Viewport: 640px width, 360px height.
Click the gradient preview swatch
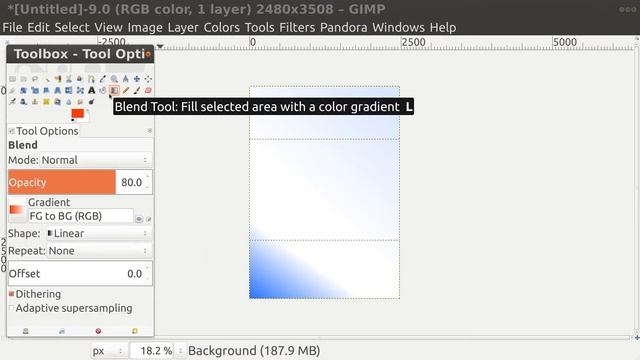pos(17,210)
